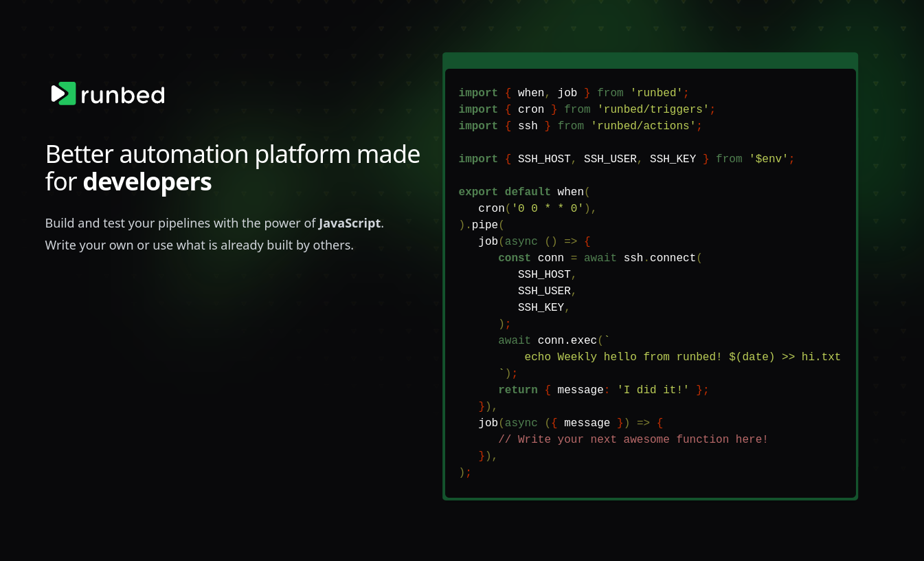Click the 'runbed' import string on first code line
The height and width of the screenshot is (561, 924).
657,93
